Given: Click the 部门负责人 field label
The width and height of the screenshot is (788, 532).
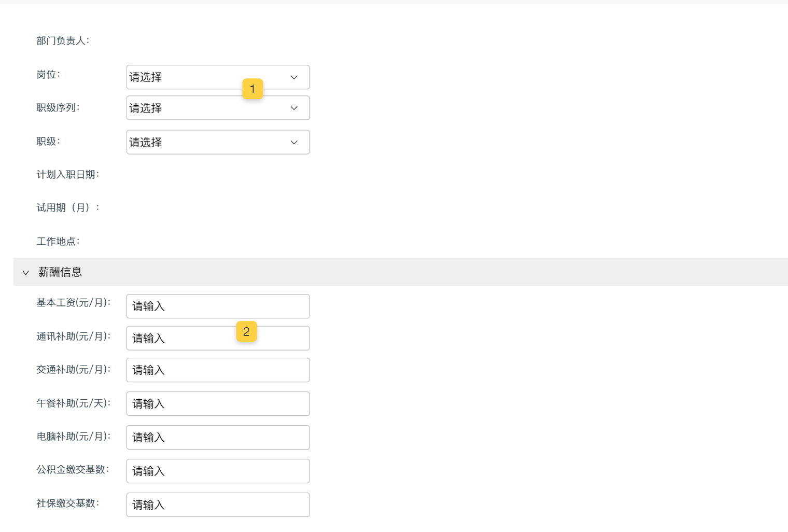Looking at the screenshot, I should [x=63, y=41].
